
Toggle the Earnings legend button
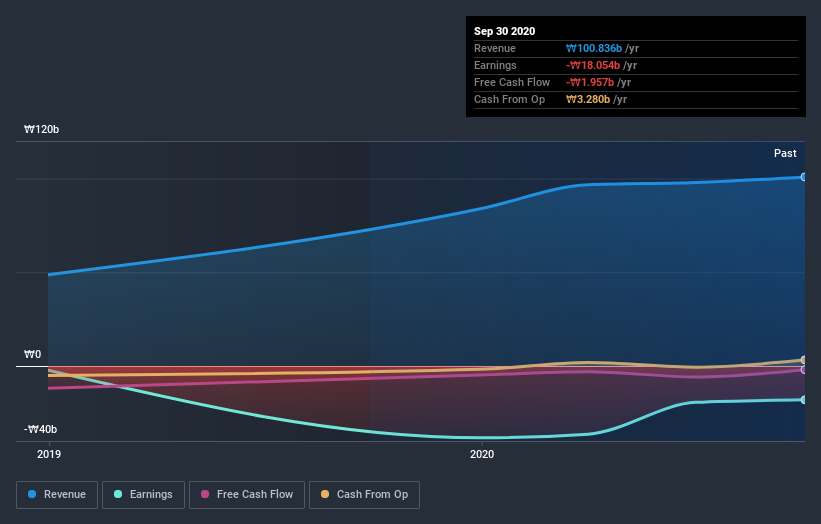[143, 495]
